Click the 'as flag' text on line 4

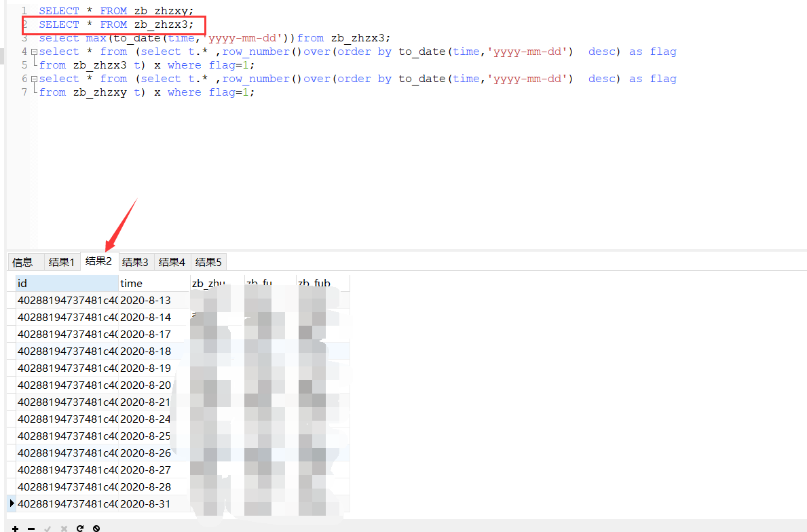click(x=653, y=52)
